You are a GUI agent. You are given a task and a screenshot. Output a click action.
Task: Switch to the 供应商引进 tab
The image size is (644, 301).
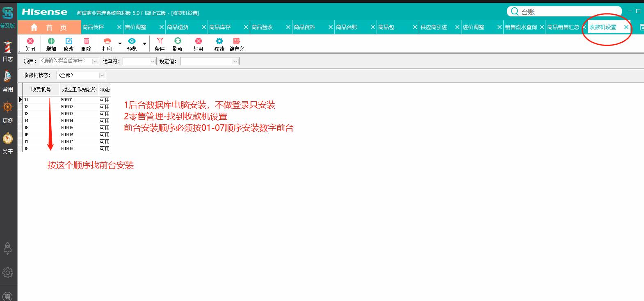click(x=434, y=27)
